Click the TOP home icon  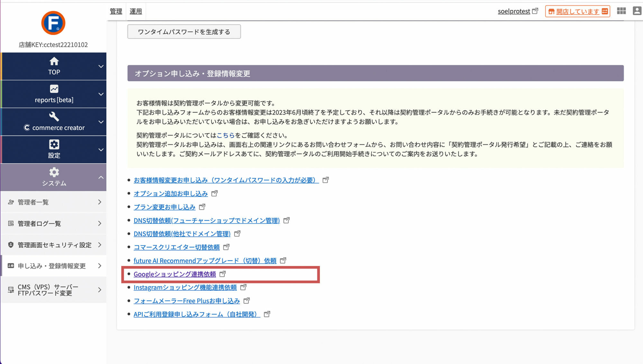54,61
